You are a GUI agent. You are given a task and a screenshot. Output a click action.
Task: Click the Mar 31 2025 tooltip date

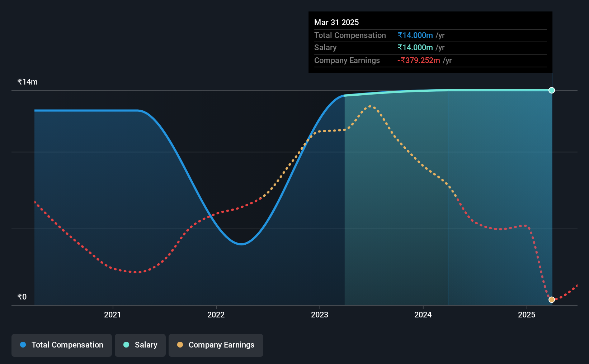(x=336, y=22)
